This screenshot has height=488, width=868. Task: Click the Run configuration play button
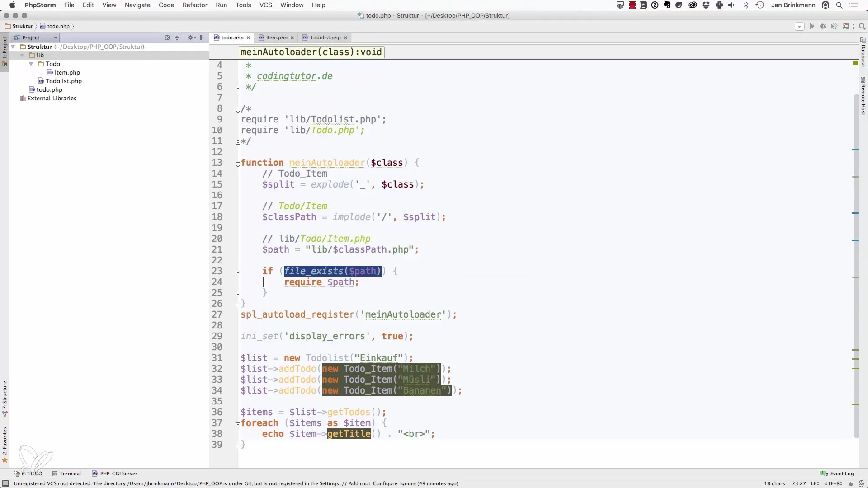point(811,27)
